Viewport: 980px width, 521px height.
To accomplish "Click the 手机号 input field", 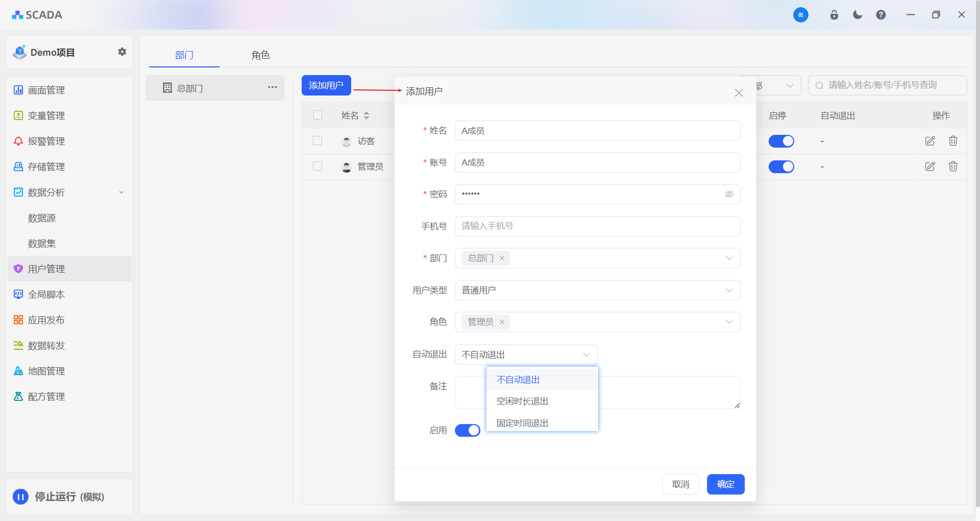I will (x=597, y=226).
